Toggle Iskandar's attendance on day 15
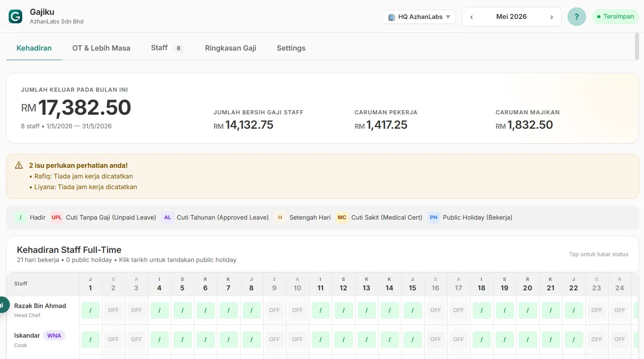Viewport: 644px width, 359px height. point(413,340)
